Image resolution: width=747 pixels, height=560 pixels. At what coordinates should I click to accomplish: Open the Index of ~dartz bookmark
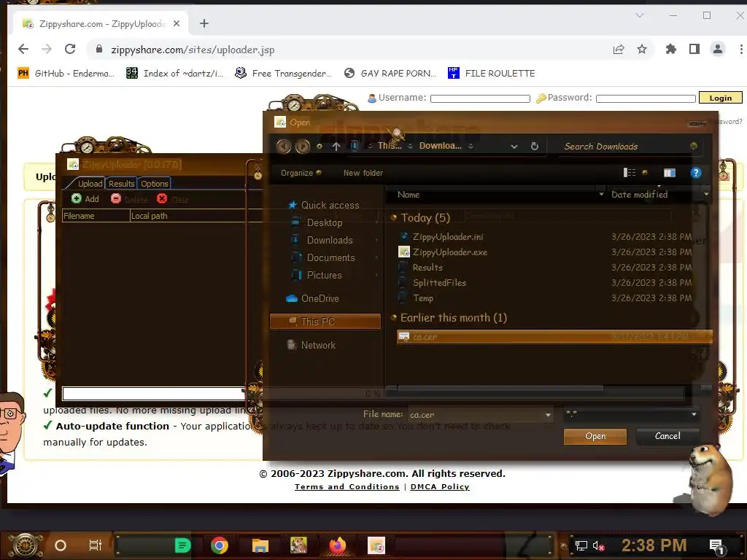coord(174,74)
